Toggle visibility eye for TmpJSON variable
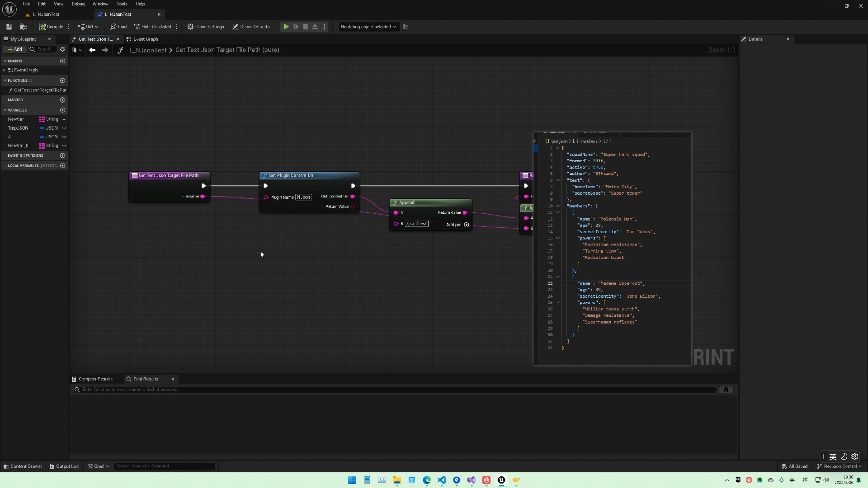The width and height of the screenshot is (868, 488). [64, 128]
